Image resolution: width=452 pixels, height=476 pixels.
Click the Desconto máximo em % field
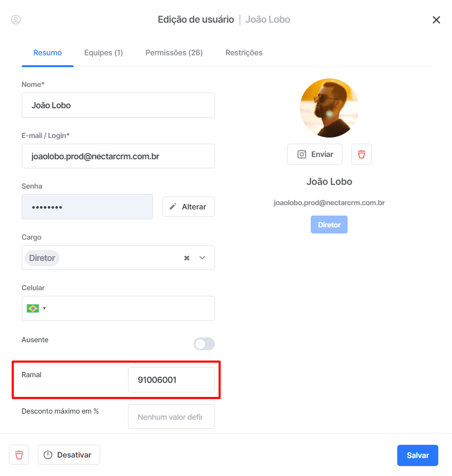click(x=171, y=416)
